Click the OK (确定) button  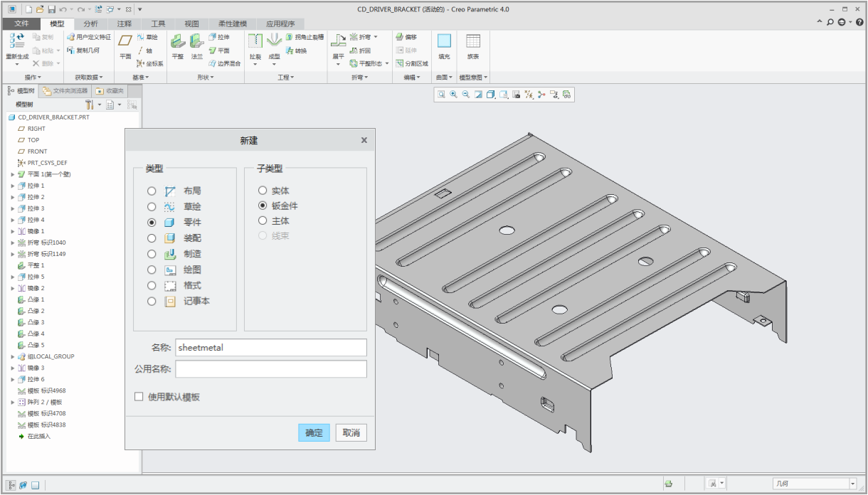314,433
